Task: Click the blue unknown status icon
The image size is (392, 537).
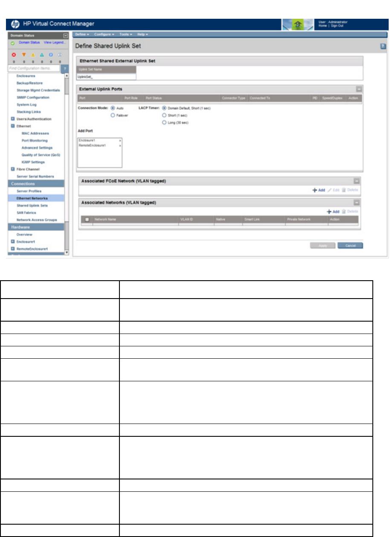Action: pyautogui.click(x=51, y=55)
